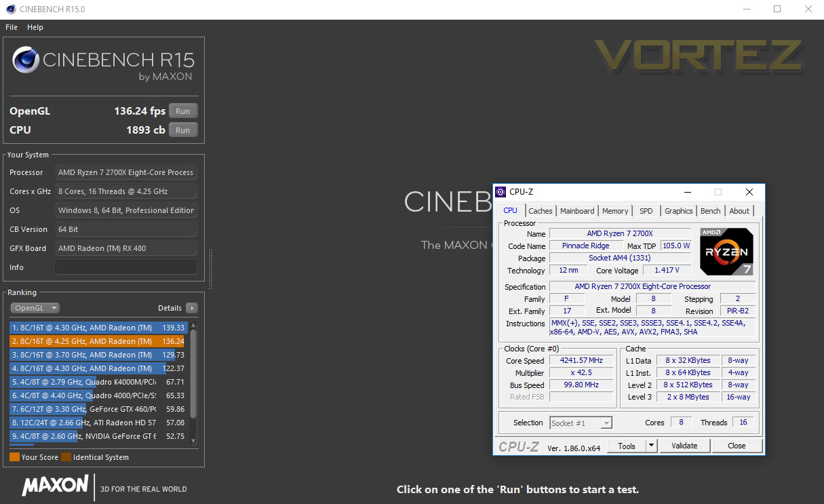Click the Cinebench sphere logo
Image resolution: width=824 pixels, height=504 pixels.
click(26, 60)
